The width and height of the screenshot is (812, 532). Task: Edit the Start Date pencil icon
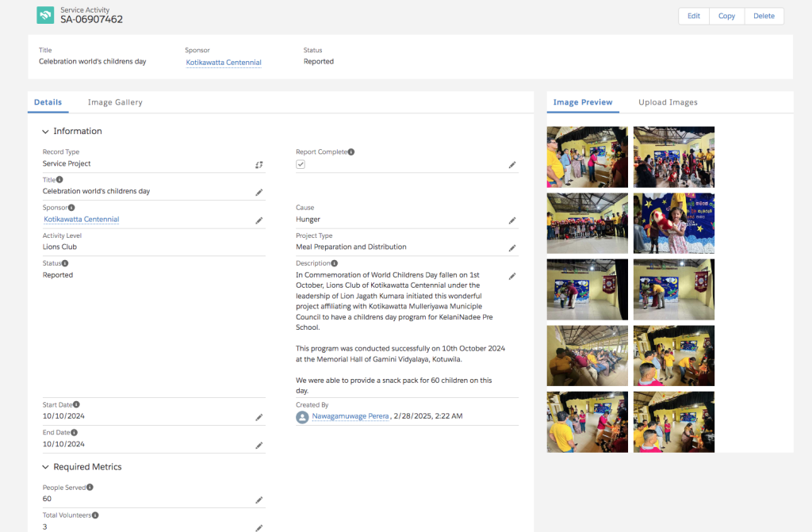pos(259,418)
